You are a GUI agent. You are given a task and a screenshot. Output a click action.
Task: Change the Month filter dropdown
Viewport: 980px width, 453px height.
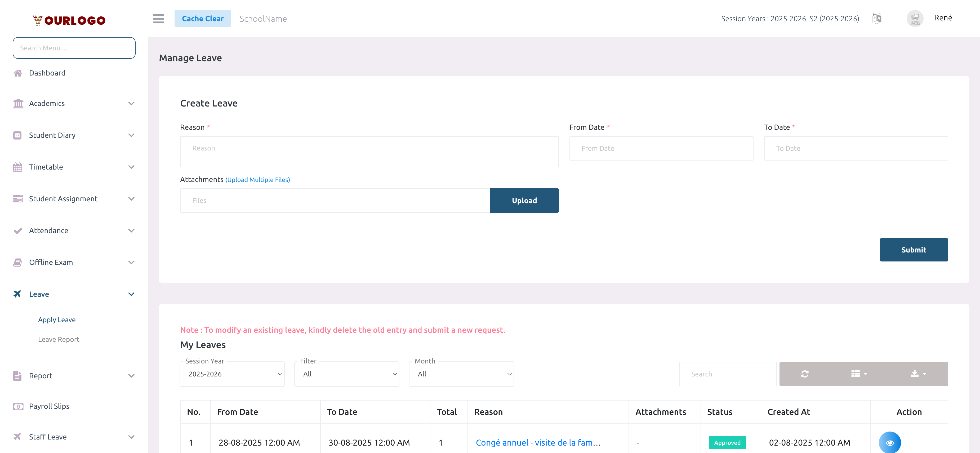(461, 374)
